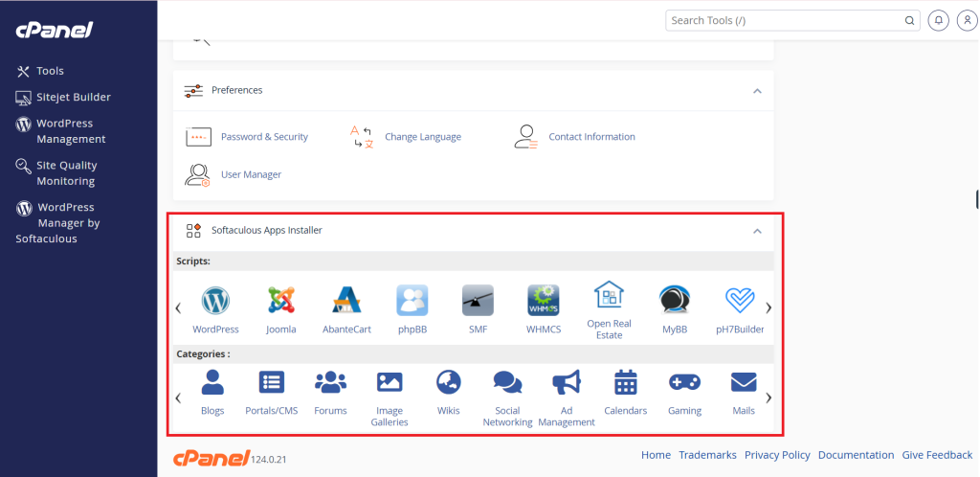Open the WHMCS script icon
Image resolution: width=980 pixels, height=477 pixels.
[544, 301]
